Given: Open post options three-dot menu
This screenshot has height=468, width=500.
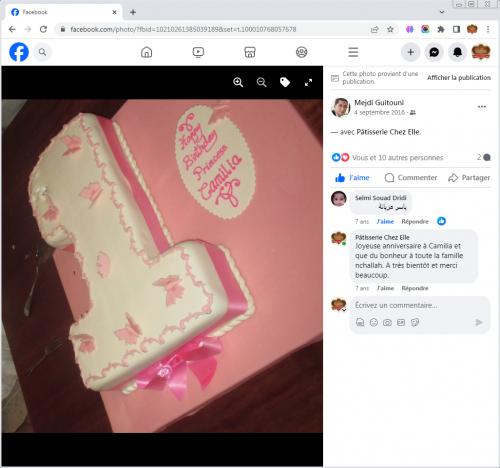Looking at the screenshot, I should [x=482, y=107].
